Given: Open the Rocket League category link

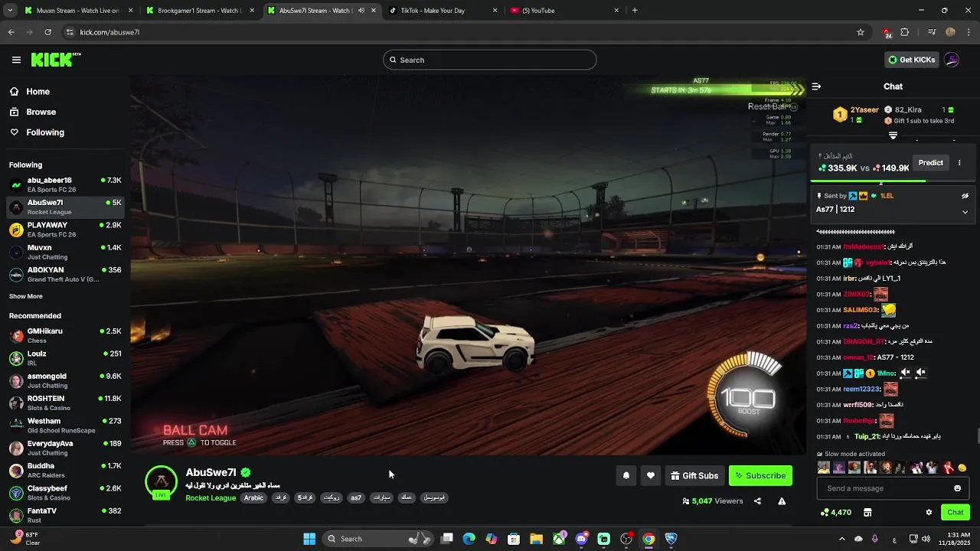Looking at the screenshot, I should [x=211, y=498].
